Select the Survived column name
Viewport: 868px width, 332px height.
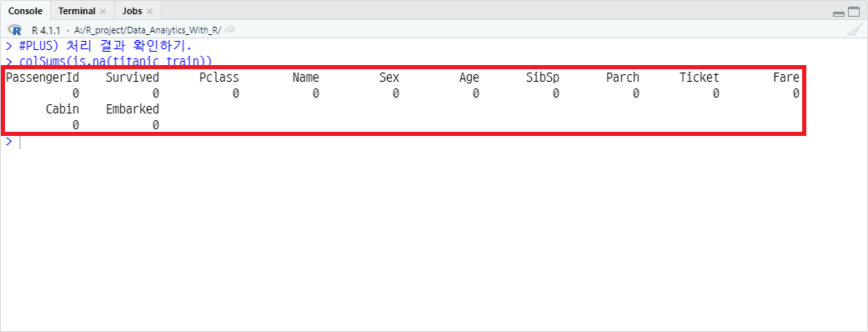(133, 78)
